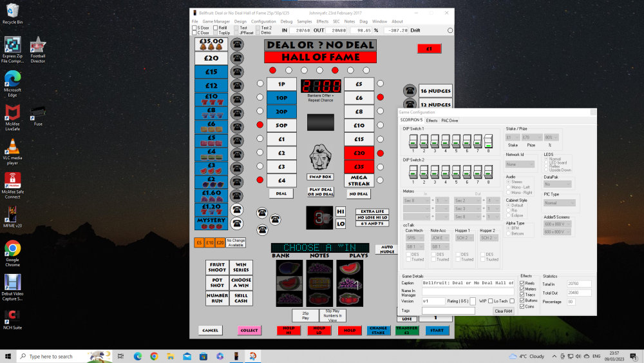Image resolution: width=644 pixels, height=363 pixels.
Task: Click the HOLD HI button
Action: pyautogui.click(x=289, y=330)
